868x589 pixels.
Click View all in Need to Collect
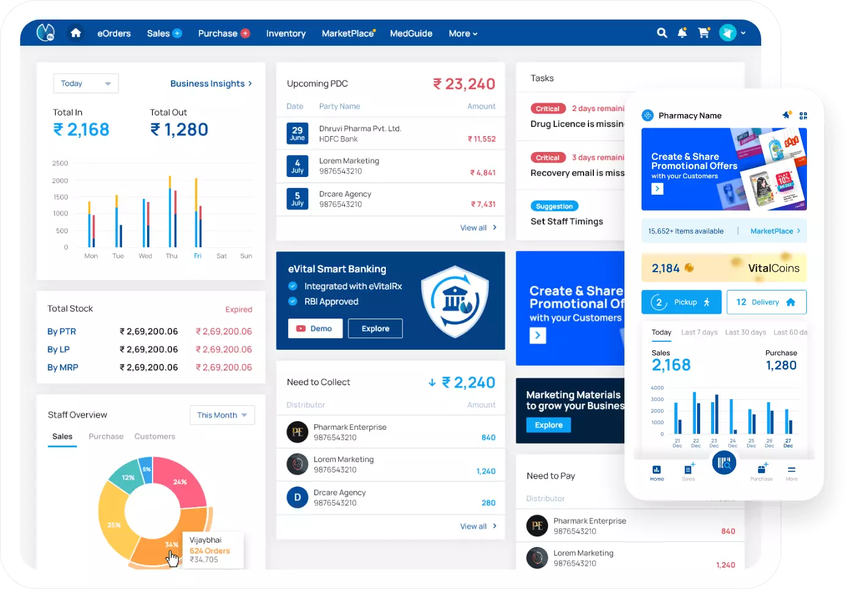479,526
